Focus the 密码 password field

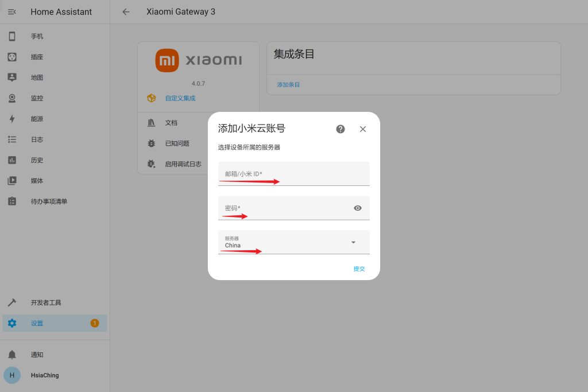pos(294,208)
